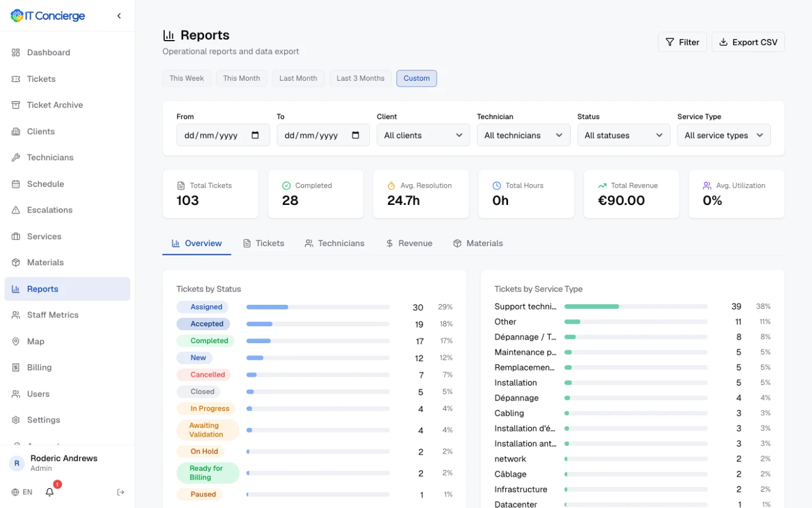Open the All statuses dropdown

[623, 135]
